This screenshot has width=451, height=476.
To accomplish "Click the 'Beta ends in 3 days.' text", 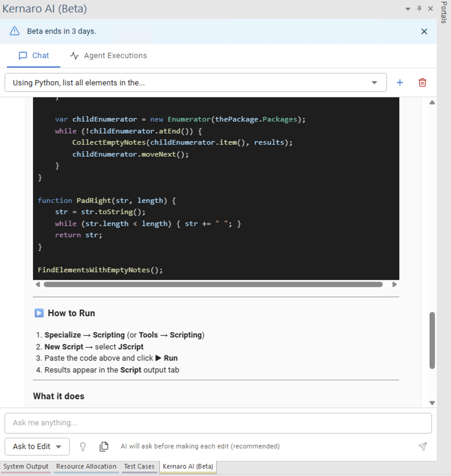I will (x=62, y=31).
